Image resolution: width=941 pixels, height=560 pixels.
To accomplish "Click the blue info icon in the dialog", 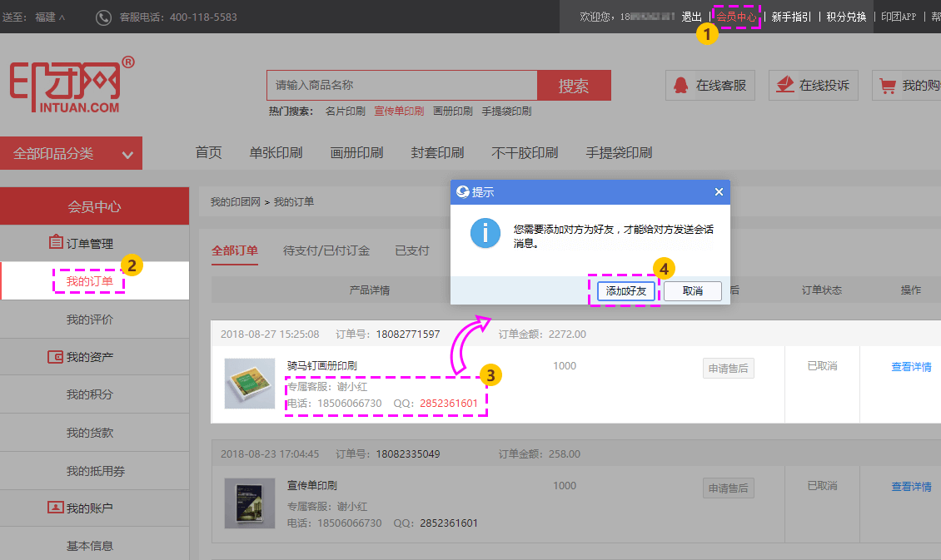I will (x=485, y=233).
